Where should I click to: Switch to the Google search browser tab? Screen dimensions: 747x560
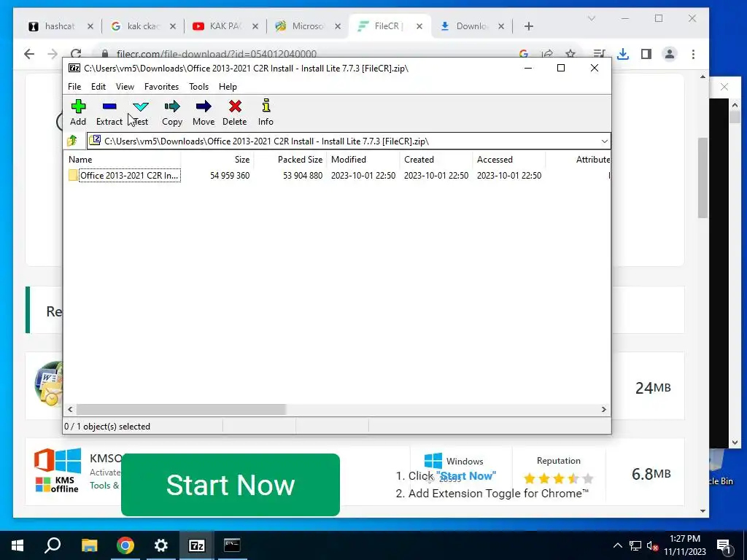tap(142, 26)
